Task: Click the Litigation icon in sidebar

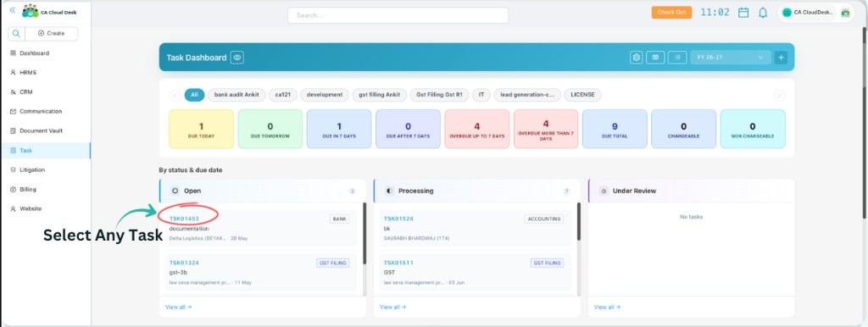Action: (x=14, y=170)
